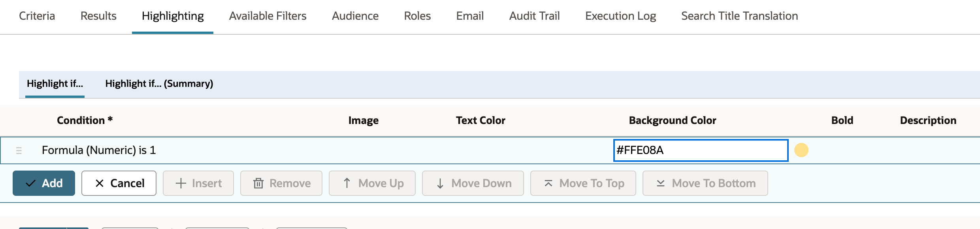Open the Criteria tab

tap(37, 16)
